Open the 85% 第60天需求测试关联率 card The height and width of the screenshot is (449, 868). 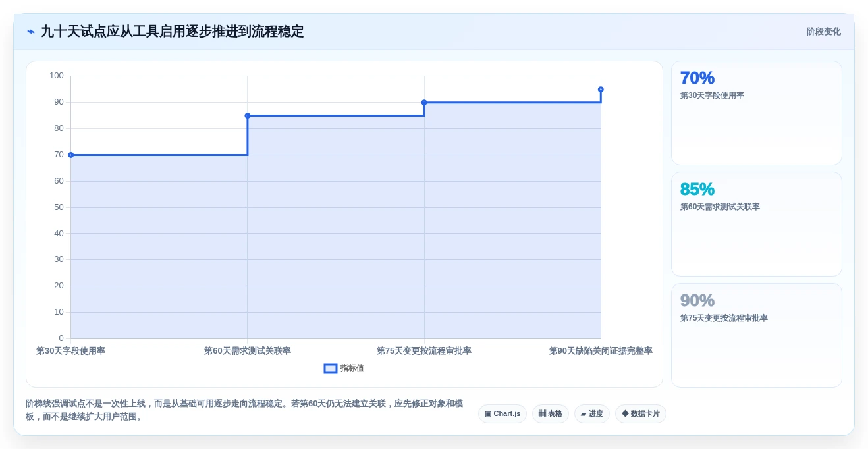click(757, 224)
